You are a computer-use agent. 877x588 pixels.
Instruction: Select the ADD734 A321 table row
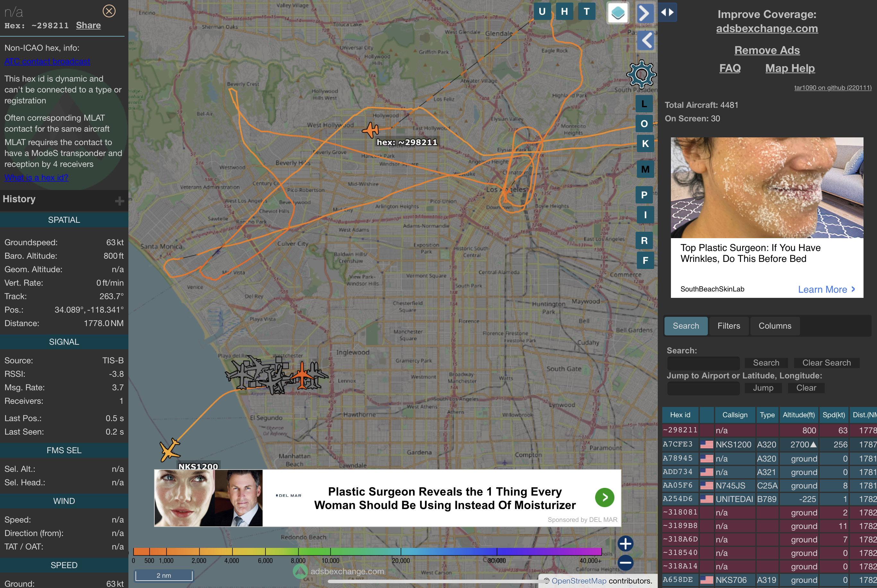769,472
